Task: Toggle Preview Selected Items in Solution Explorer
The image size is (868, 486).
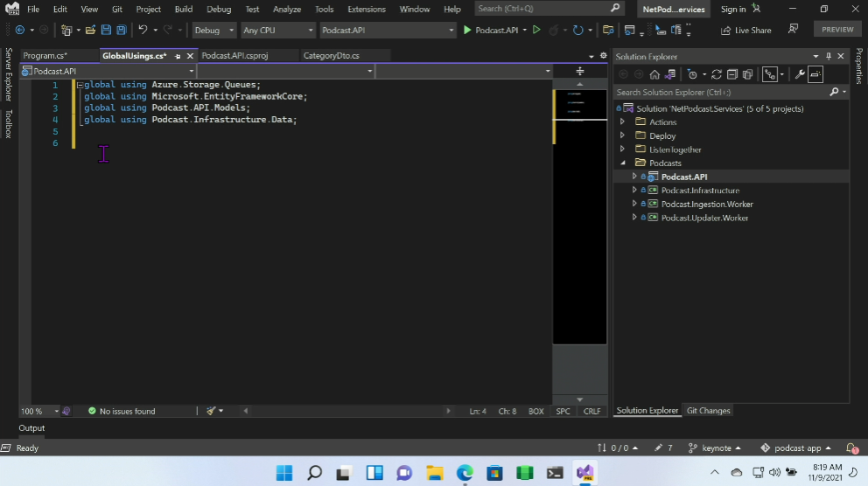Action: [815, 74]
